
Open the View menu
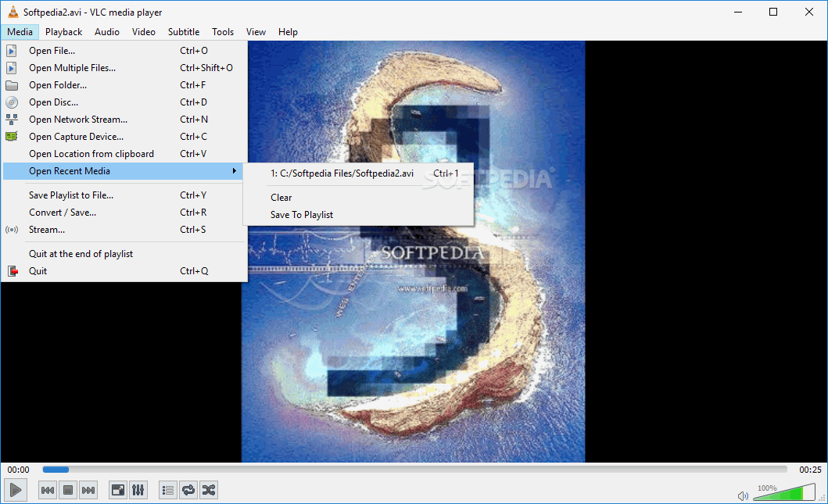tap(256, 32)
